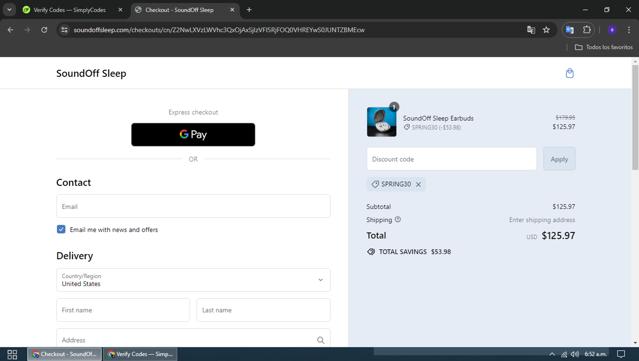Apply the discount code
The image size is (639, 361).
click(559, 159)
